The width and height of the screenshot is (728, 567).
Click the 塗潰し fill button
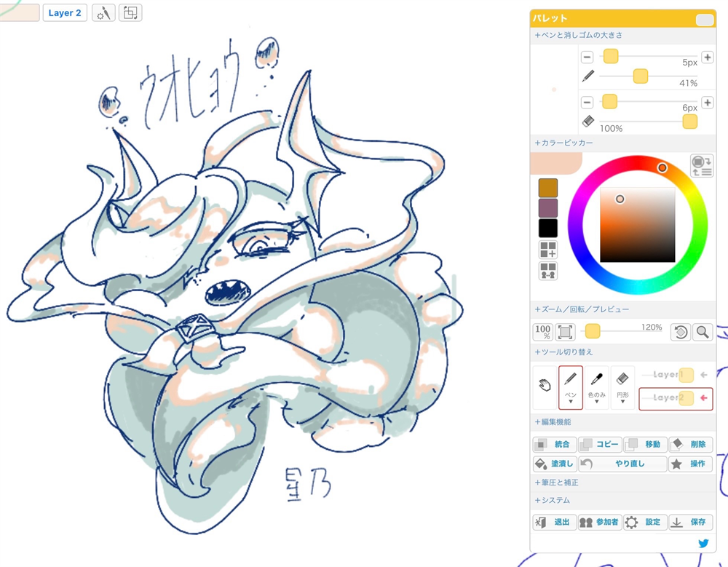pos(554,464)
